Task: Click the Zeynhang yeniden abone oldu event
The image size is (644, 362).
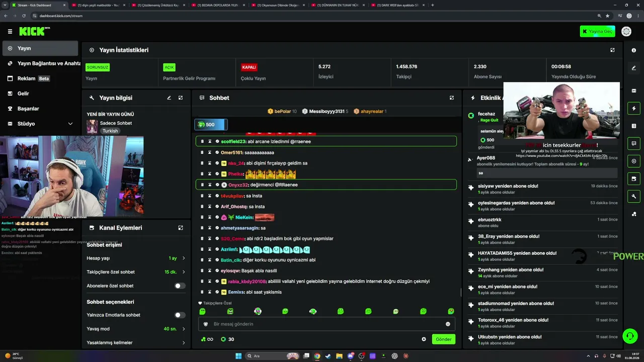Action: click(542, 273)
